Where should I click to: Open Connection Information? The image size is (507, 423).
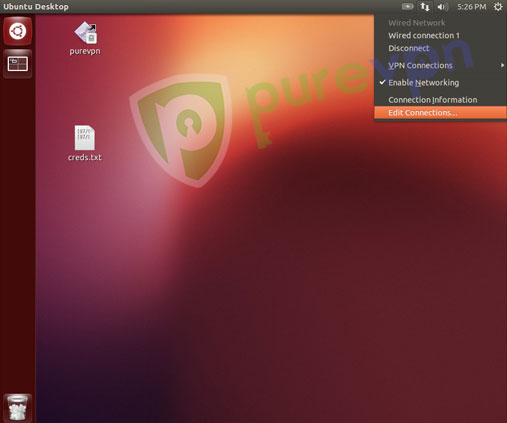(440, 100)
